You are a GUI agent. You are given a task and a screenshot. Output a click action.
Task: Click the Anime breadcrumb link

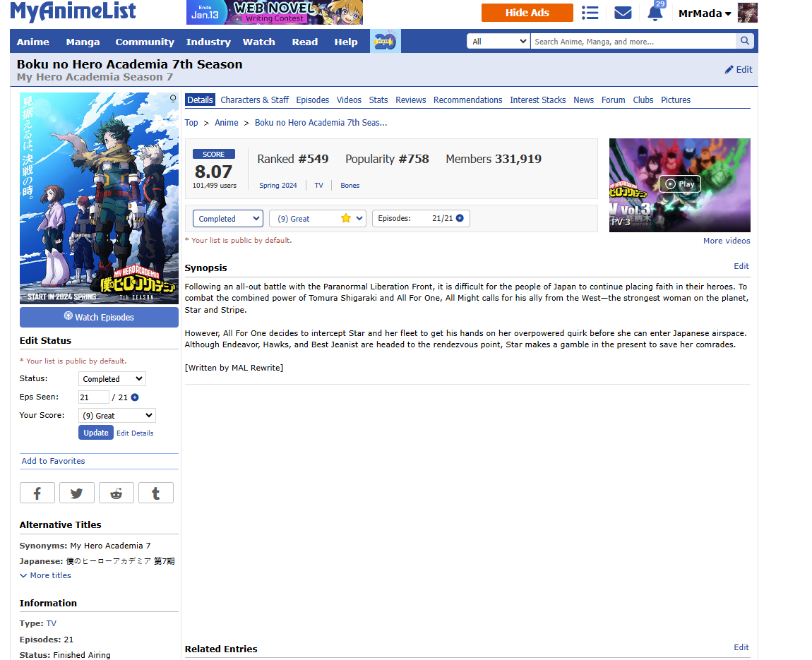point(227,123)
